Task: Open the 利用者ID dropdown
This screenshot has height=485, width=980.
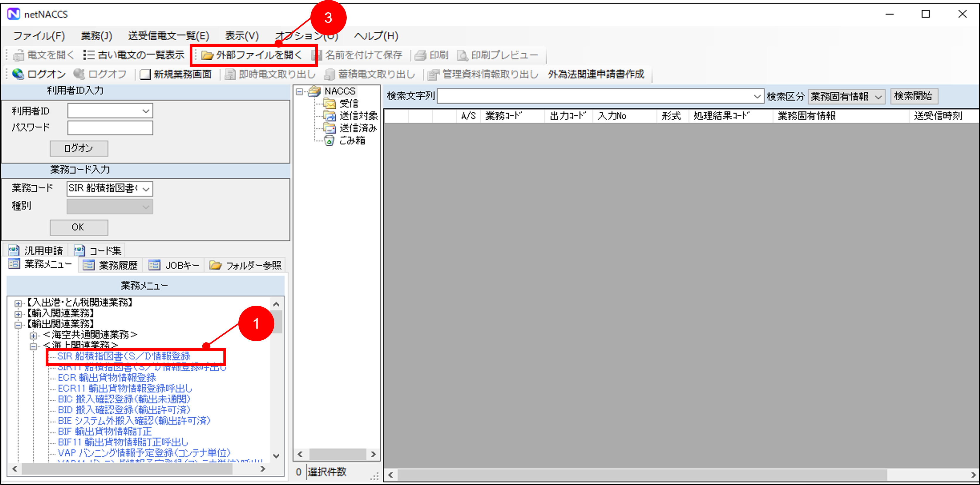Action: click(146, 111)
